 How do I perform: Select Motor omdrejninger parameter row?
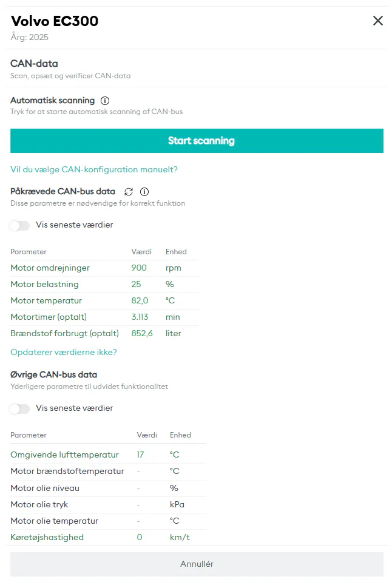tap(104, 268)
